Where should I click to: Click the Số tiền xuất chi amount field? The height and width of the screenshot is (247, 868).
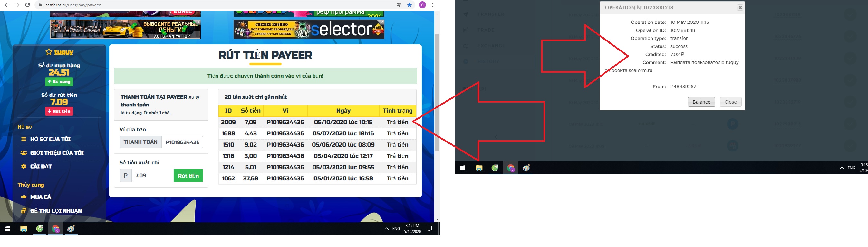coord(152,176)
